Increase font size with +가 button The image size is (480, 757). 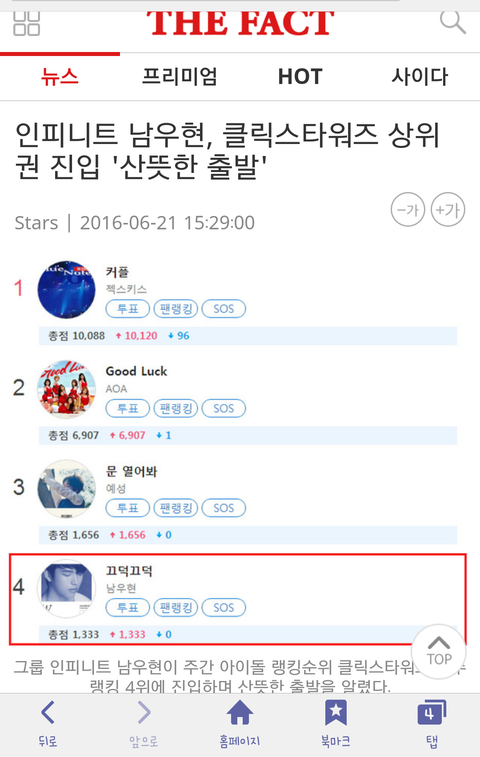[x=448, y=210]
